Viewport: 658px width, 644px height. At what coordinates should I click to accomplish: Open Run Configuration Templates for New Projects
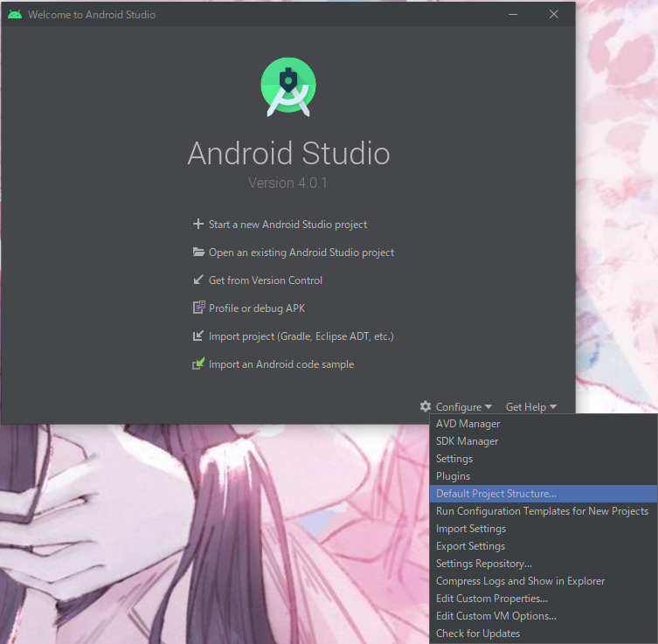click(x=544, y=511)
